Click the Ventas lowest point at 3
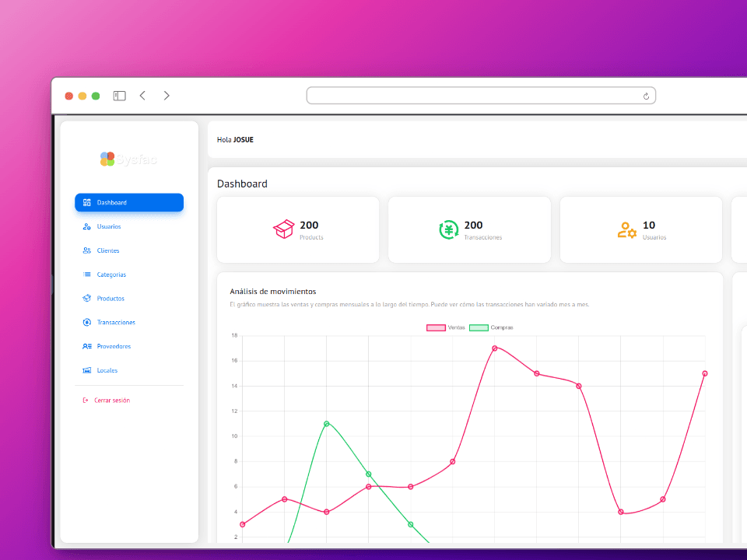The image size is (747, 560). [243, 524]
